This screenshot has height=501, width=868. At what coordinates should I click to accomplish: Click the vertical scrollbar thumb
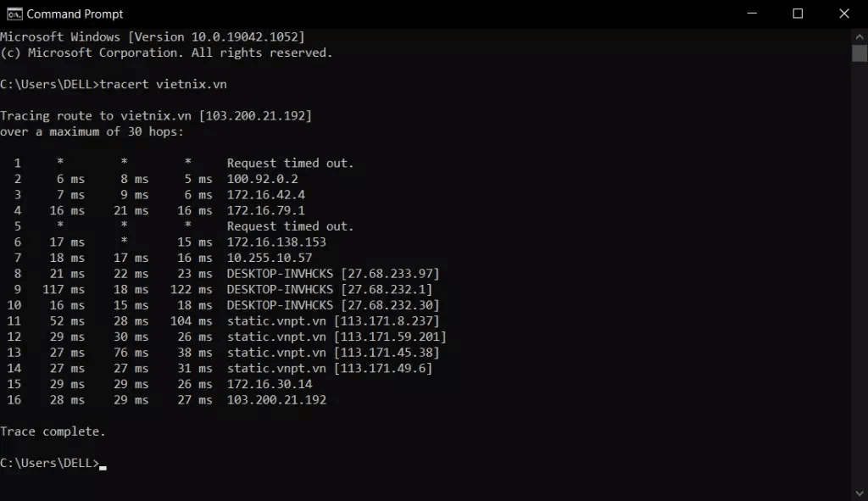pos(860,53)
